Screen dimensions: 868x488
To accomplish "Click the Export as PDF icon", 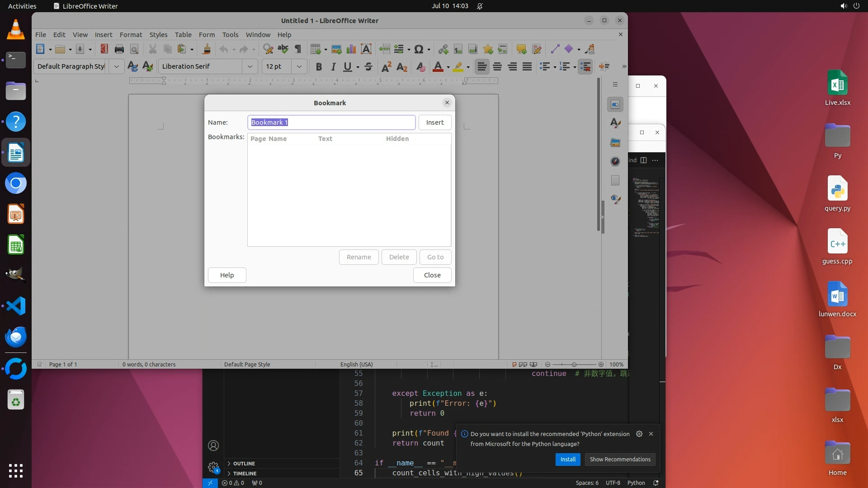I will pyautogui.click(x=104, y=49).
